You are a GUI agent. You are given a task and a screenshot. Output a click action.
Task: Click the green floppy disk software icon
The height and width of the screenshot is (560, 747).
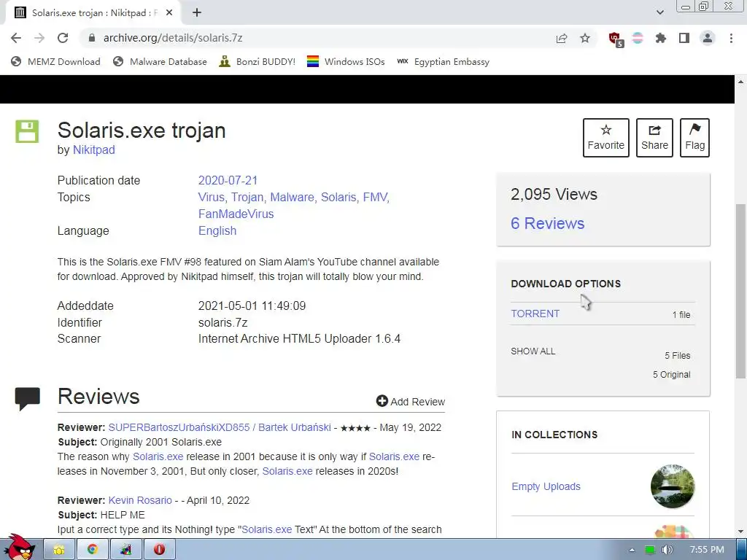pos(27,131)
